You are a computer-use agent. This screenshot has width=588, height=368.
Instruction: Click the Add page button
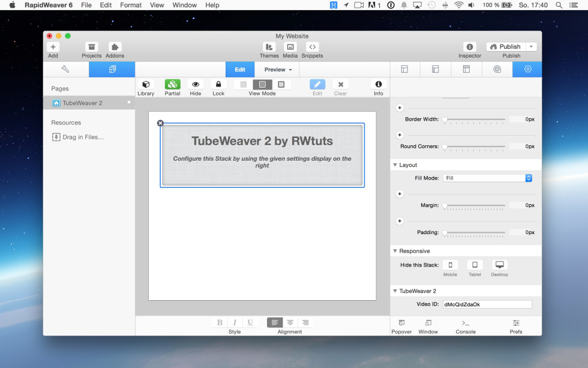pos(53,47)
